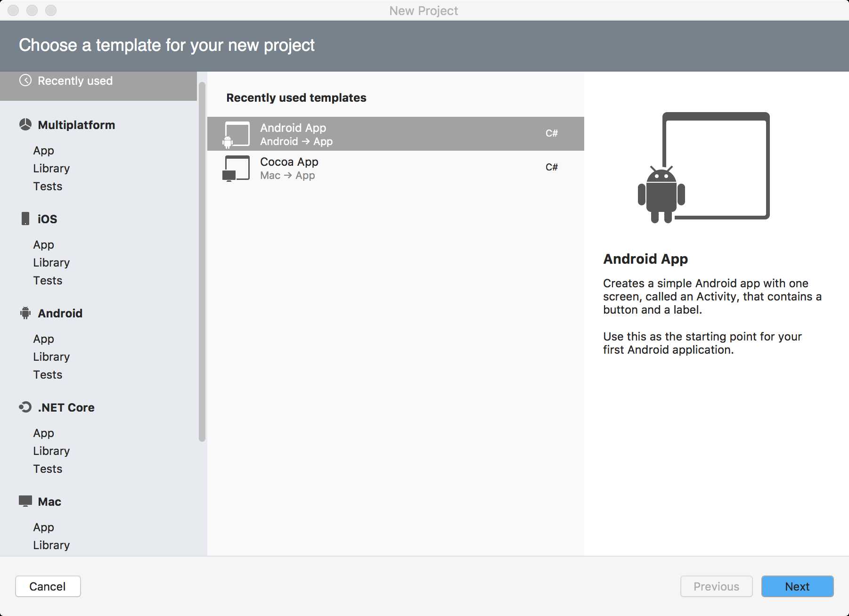Click the Android App template icon
849x616 pixels.
236,135
